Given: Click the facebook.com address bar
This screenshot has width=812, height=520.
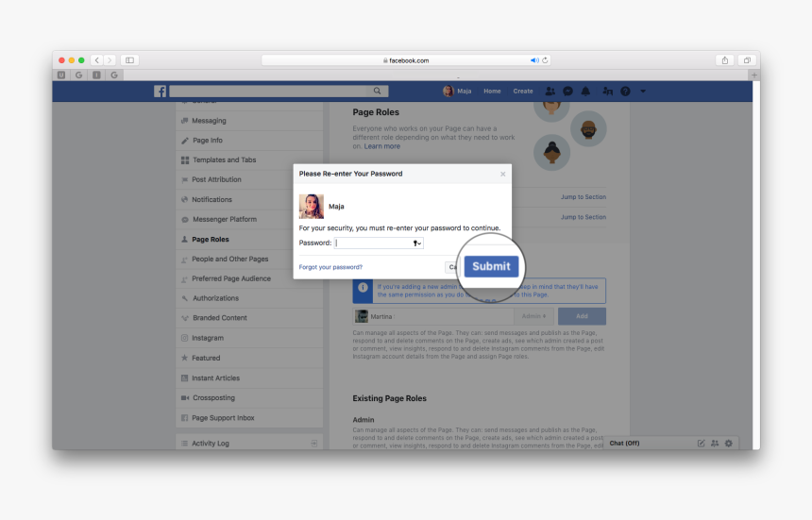Looking at the screenshot, I should pyautogui.click(x=406, y=60).
